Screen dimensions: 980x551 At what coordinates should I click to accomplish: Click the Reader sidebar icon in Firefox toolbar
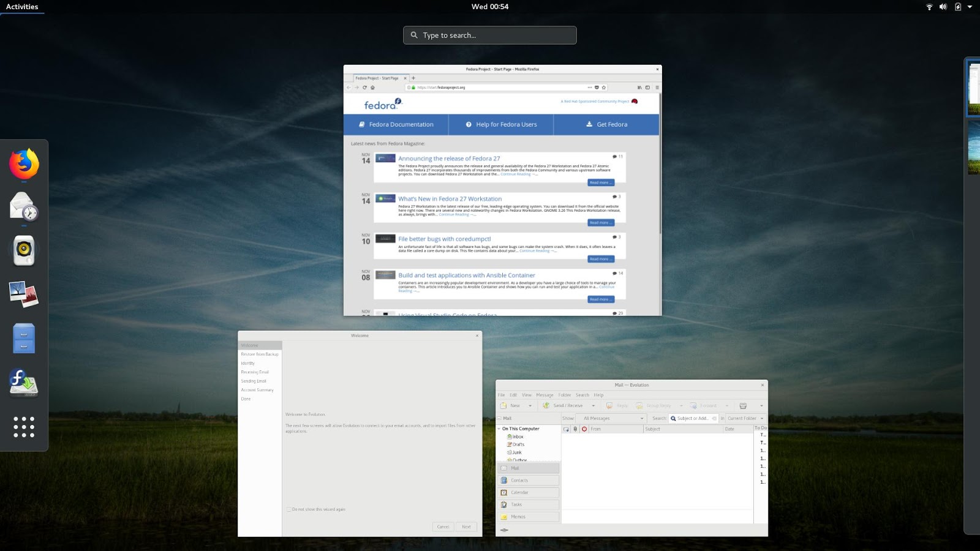coord(648,87)
